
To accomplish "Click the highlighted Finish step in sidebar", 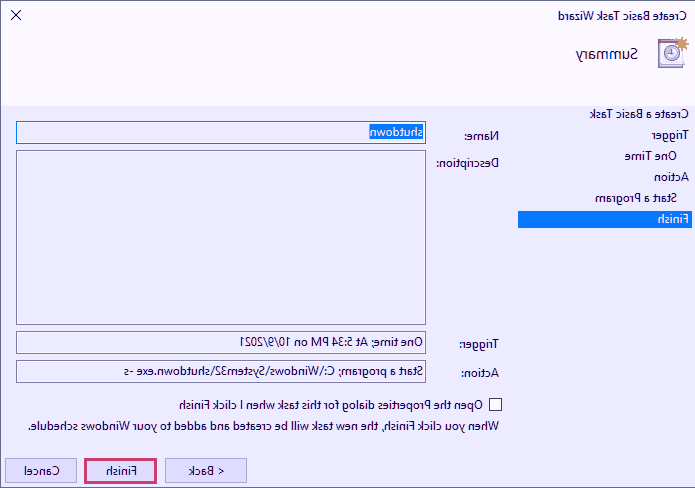I will [603, 219].
